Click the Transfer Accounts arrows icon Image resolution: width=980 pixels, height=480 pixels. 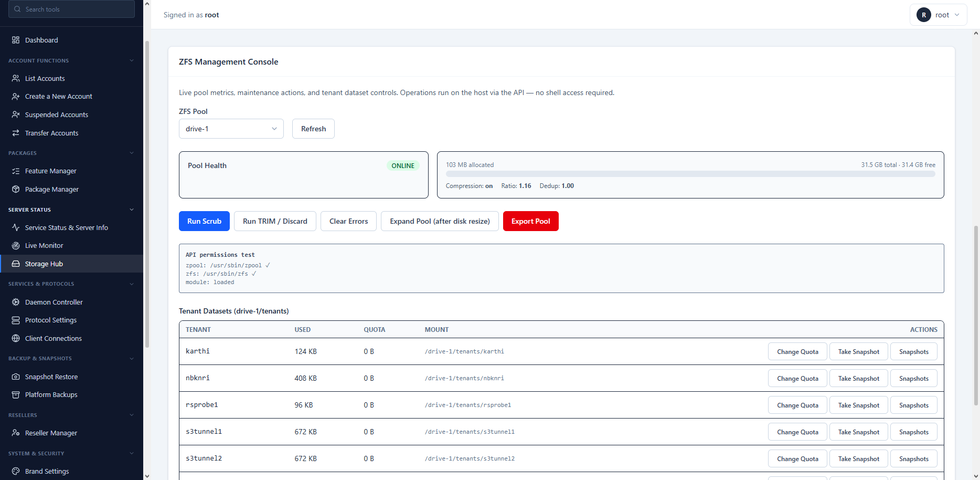pos(16,133)
